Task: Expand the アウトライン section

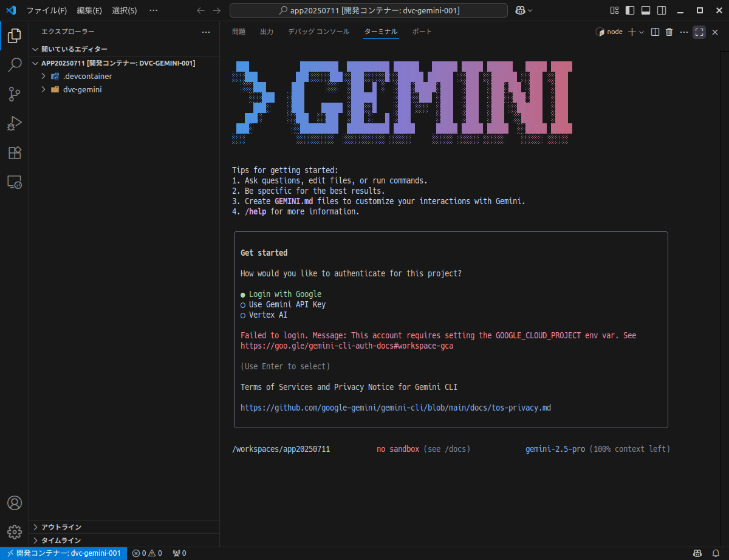Action: click(x=124, y=527)
